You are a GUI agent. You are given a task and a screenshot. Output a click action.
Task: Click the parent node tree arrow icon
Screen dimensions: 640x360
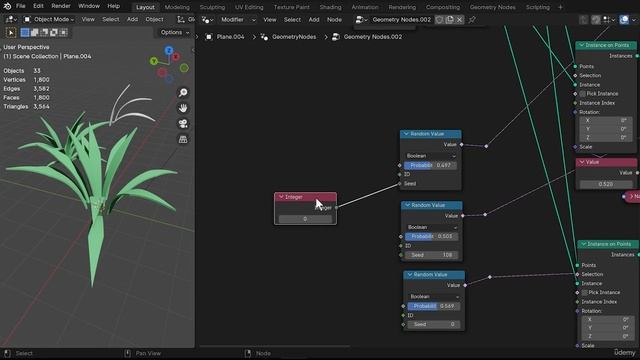point(584,20)
